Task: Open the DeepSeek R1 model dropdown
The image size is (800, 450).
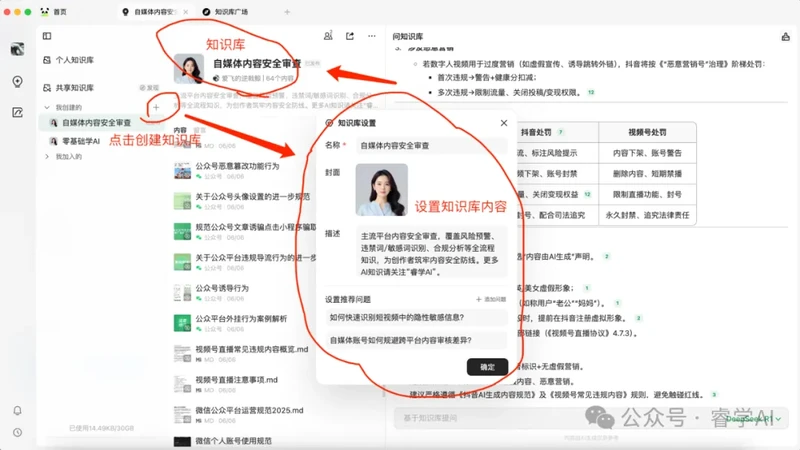Action: (x=754, y=419)
